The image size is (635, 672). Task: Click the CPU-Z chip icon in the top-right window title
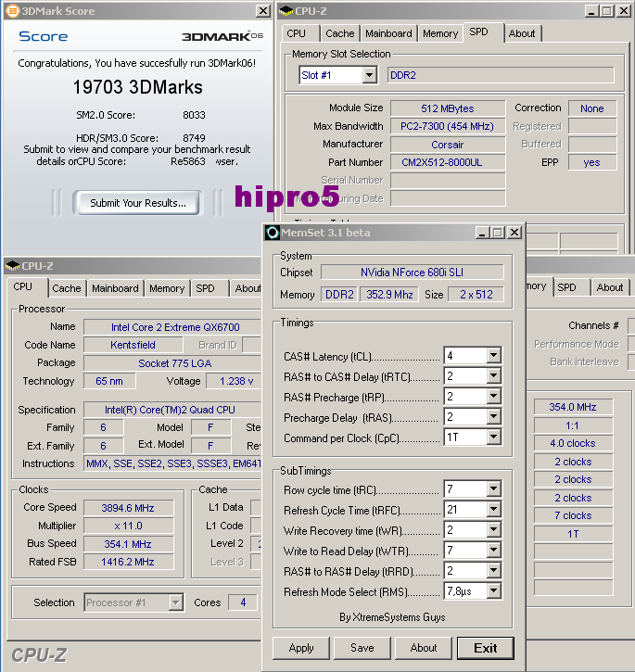286,11
